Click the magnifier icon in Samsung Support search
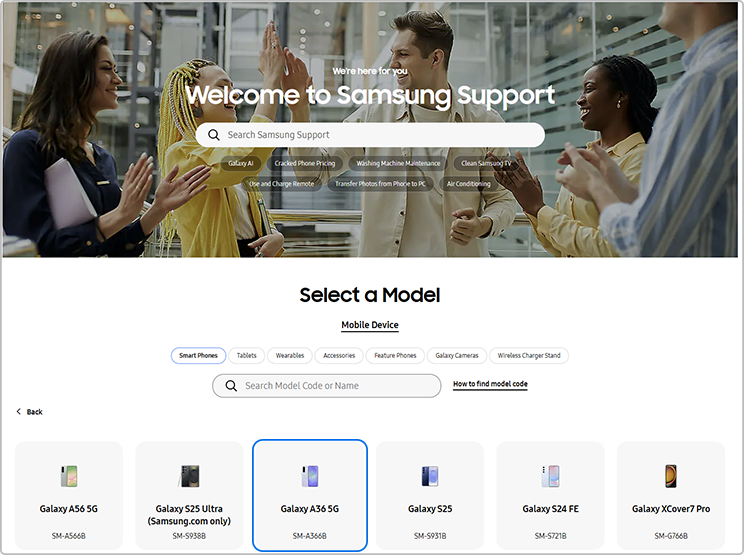This screenshot has width=744, height=555. click(214, 135)
